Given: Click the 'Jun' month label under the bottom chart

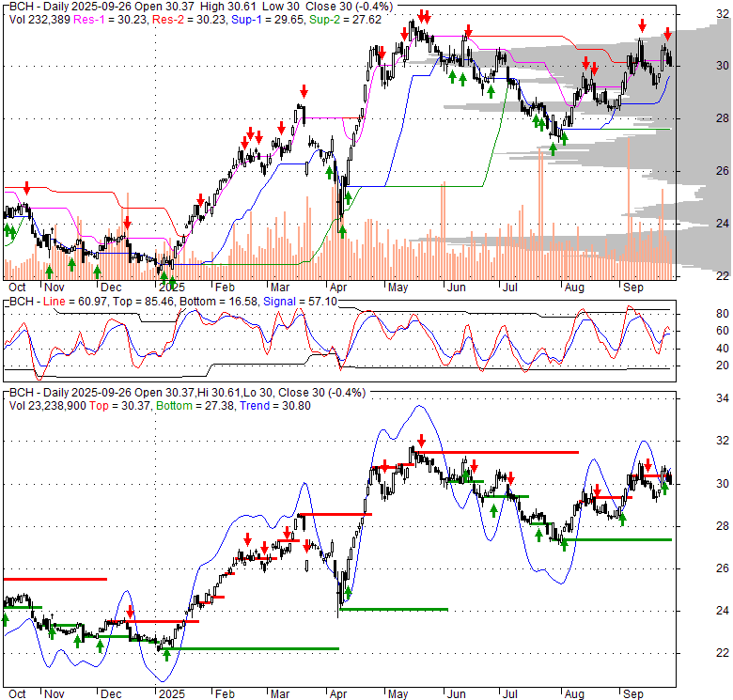Looking at the screenshot, I should tap(457, 694).
